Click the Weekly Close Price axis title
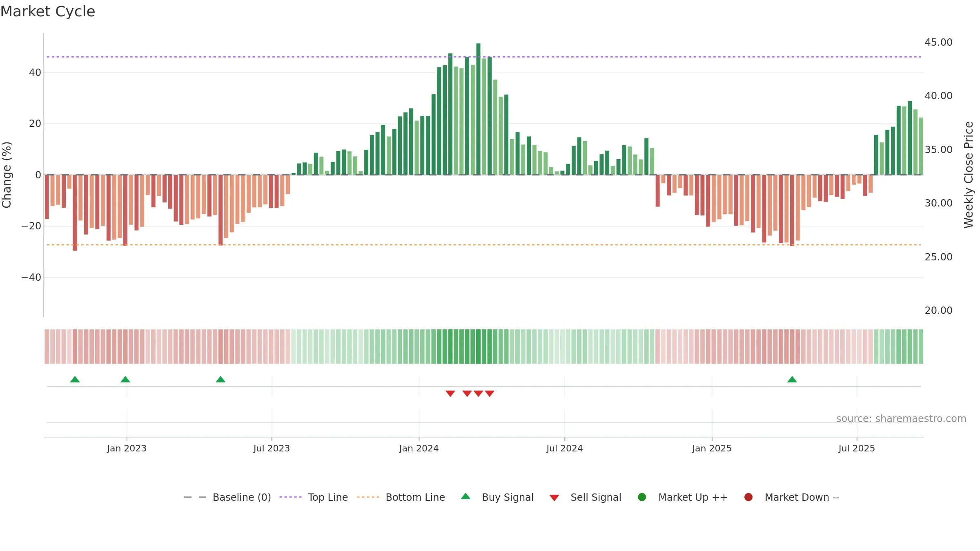 969,175
